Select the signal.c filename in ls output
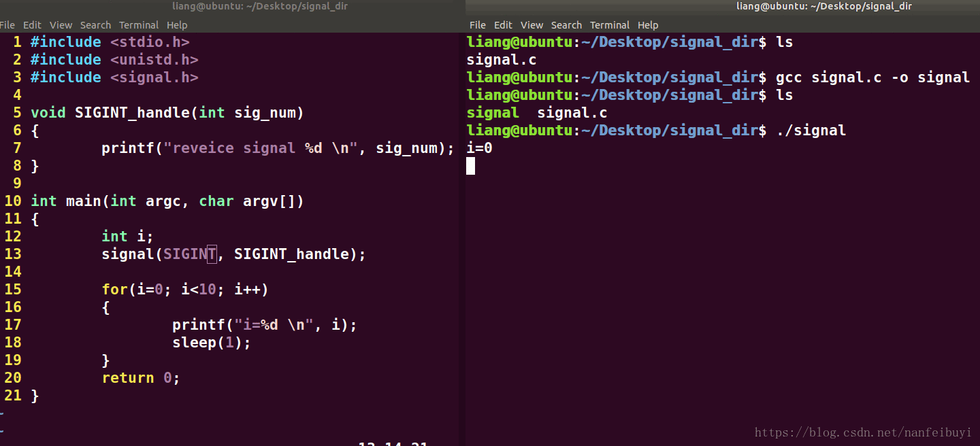 pos(502,59)
